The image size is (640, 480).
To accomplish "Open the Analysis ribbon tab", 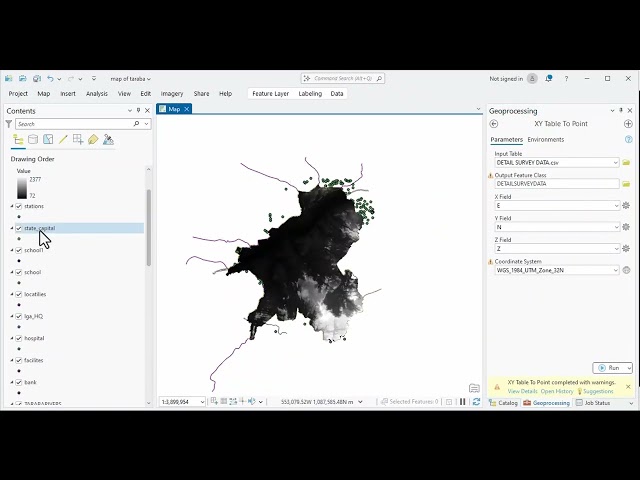I will 97,93.
